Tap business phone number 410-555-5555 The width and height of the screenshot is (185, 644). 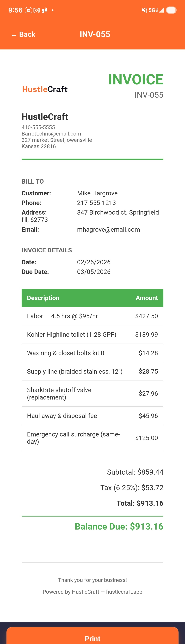38,127
